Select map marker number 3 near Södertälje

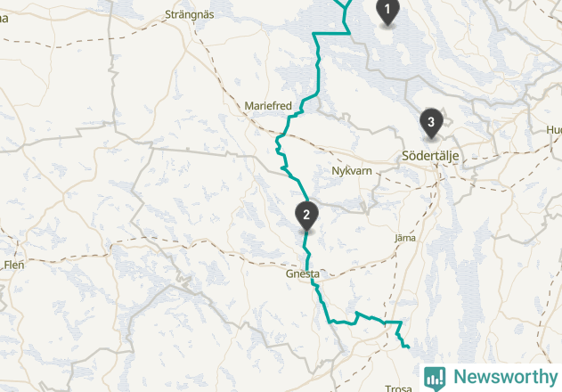point(431,123)
